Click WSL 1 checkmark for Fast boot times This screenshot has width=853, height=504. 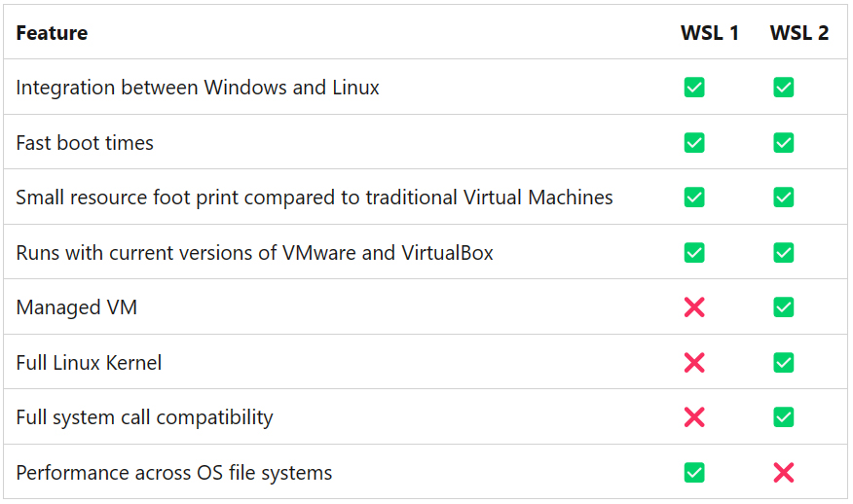pos(694,143)
